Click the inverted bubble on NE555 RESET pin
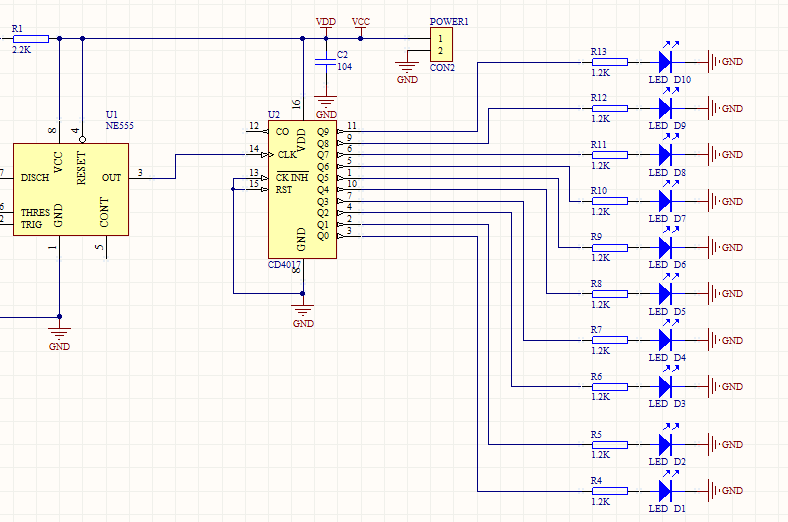The image size is (788, 522). (x=82, y=139)
